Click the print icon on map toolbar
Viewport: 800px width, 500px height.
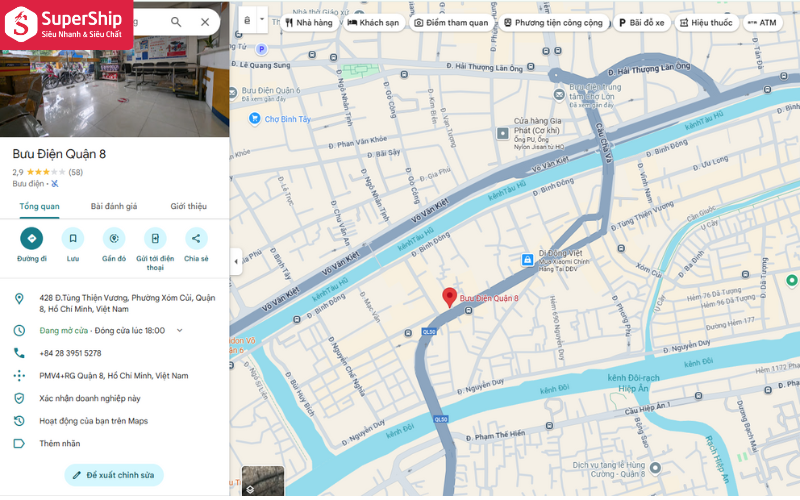[247, 20]
